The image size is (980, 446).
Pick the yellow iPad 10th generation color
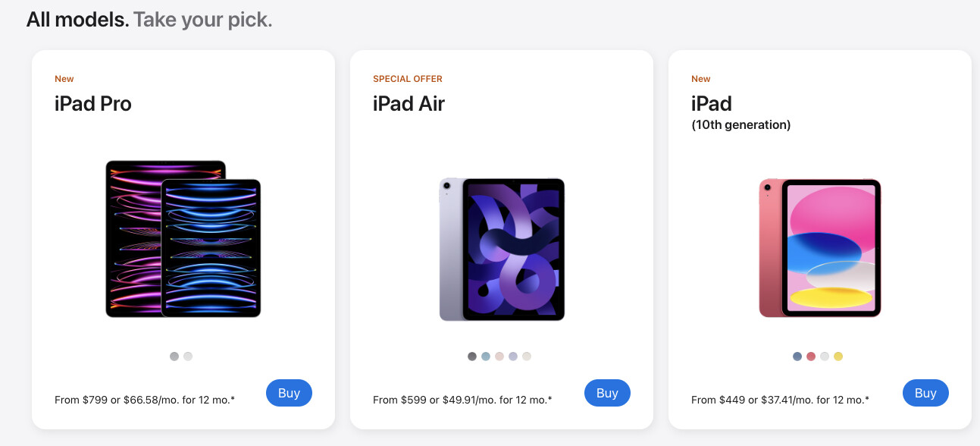tap(838, 356)
